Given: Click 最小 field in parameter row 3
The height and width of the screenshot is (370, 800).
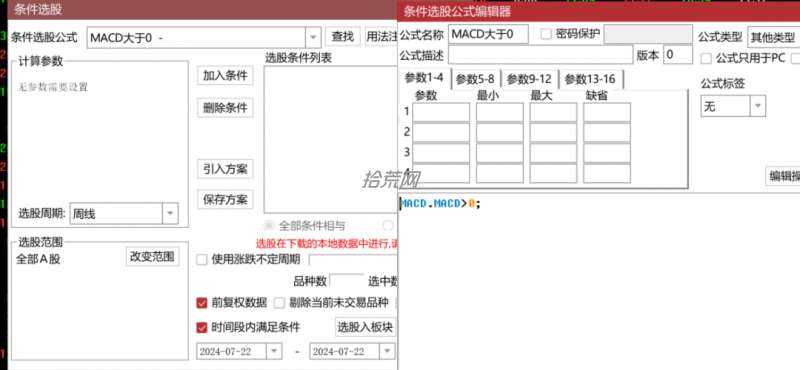Looking at the screenshot, I should point(499,153).
